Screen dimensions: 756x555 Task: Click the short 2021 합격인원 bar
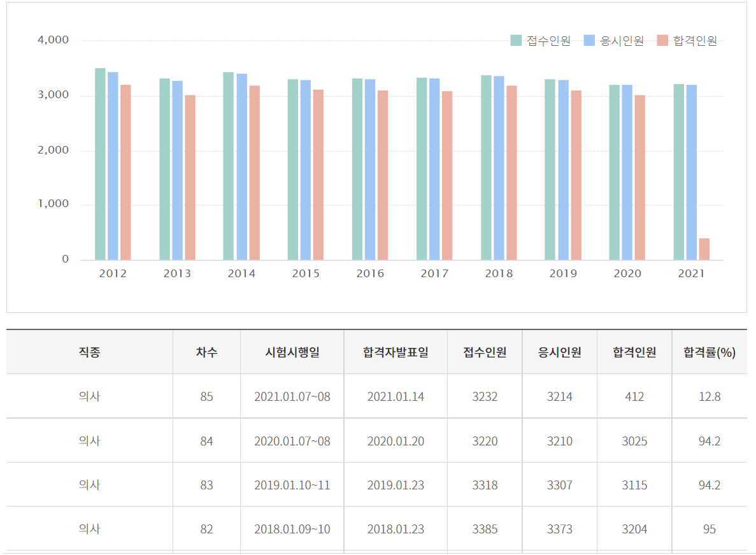click(x=704, y=249)
